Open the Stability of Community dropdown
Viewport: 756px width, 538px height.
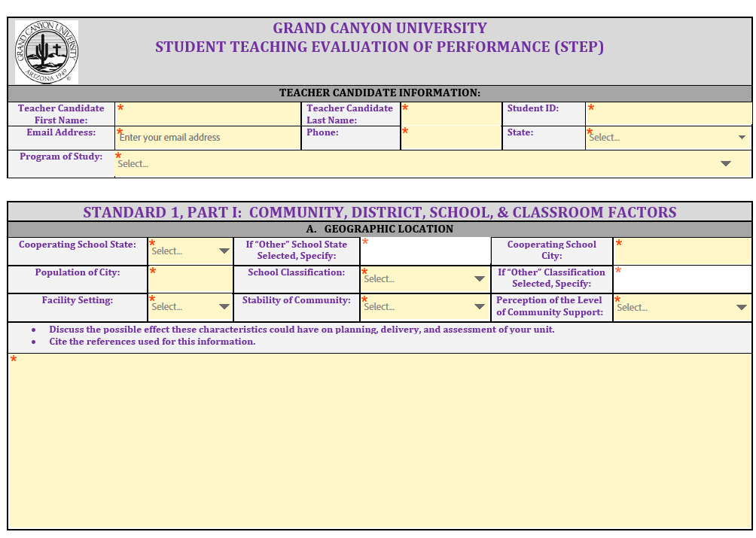click(425, 307)
